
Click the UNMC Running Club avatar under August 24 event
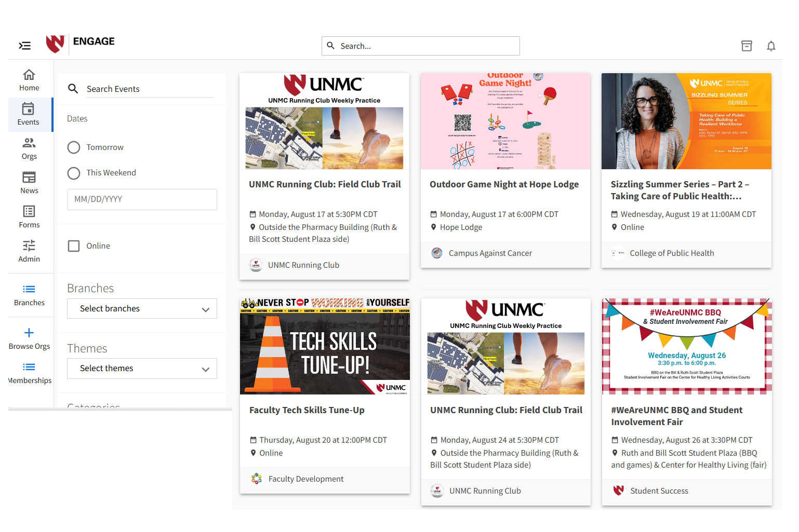pyautogui.click(x=437, y=491)
